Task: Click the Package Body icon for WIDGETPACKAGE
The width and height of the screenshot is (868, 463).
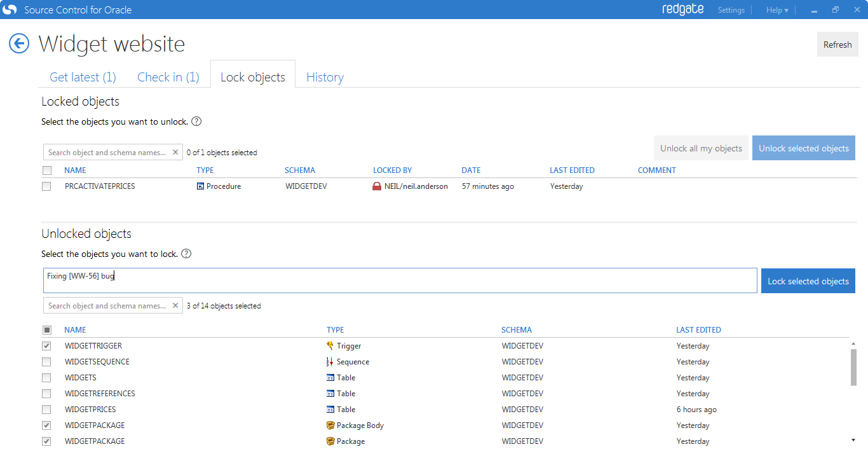Action: tap(330, 425)
